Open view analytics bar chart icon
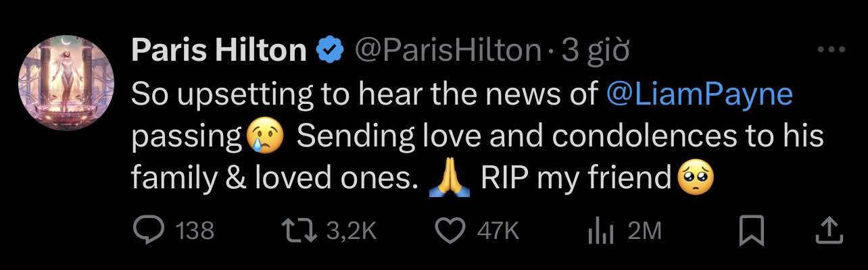868x270 pixels. point(600,232)
